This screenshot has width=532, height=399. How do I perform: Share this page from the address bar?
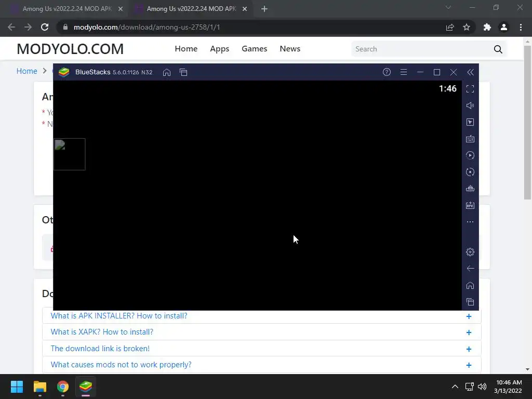(450, 27)
